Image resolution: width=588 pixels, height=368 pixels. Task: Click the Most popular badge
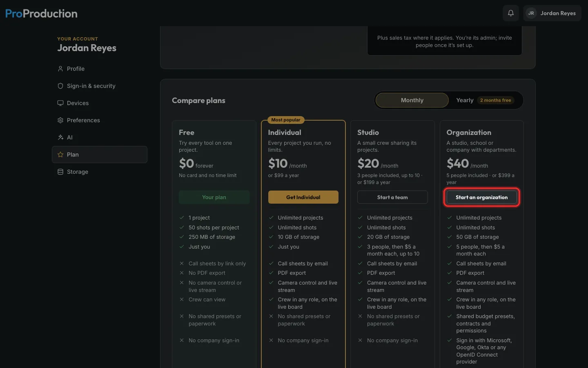tap(286, 120)
